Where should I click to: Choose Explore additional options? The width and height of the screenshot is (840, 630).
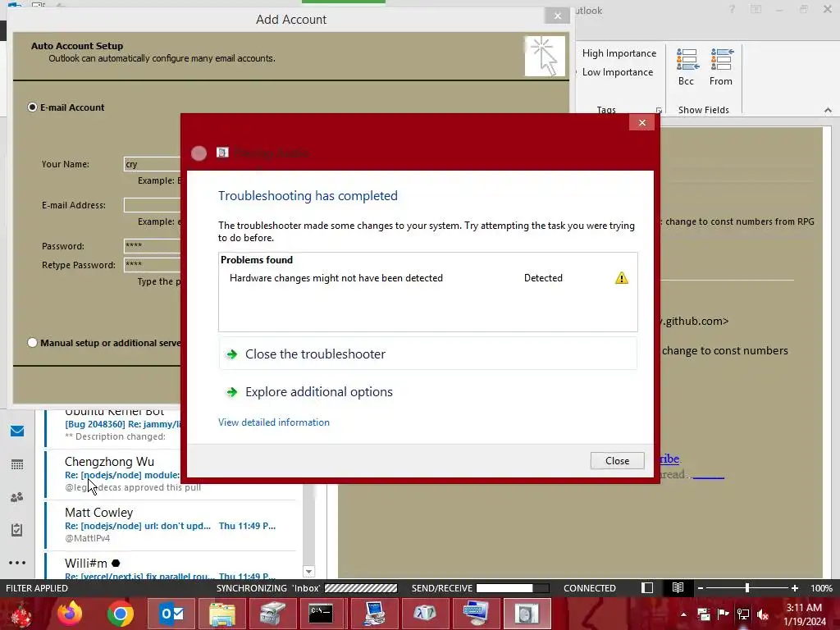pos(427,391)
